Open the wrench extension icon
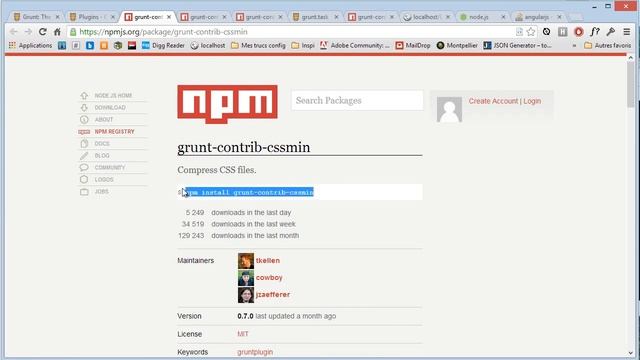 [x=611, y=32]
